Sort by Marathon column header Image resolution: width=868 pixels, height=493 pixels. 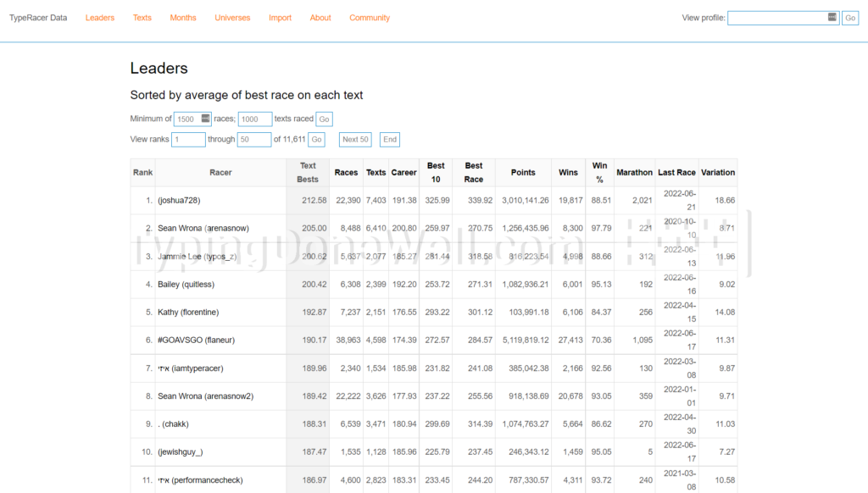[x=634, y=173]
